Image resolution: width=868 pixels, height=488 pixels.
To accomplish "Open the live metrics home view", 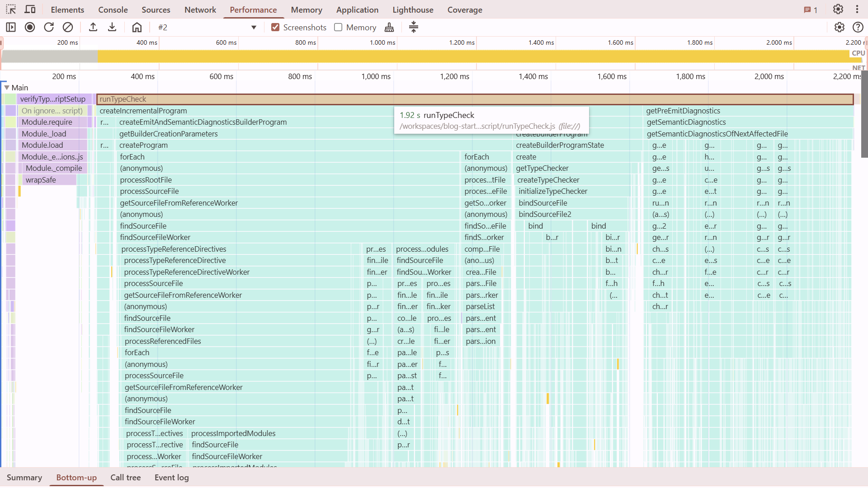I will [x=137, y=27].
